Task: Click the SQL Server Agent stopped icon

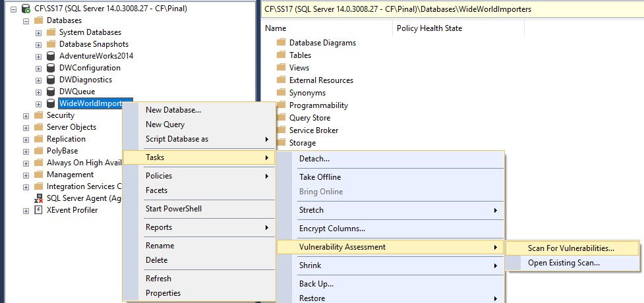Action: click(x=38, y=199)
